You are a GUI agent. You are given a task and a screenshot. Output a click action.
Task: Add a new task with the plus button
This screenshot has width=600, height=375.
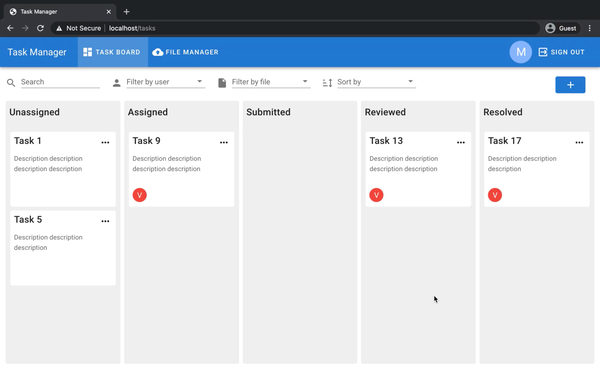tap(570, 85)
